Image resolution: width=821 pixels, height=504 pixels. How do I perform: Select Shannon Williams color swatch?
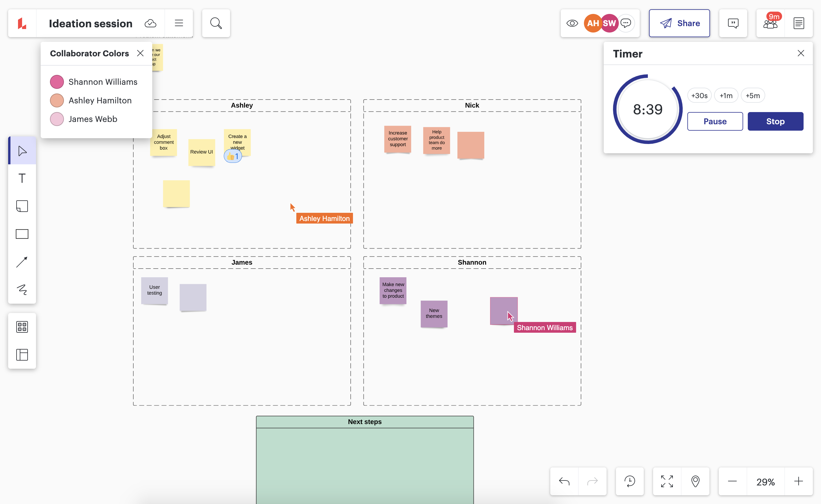coord(57,82)
